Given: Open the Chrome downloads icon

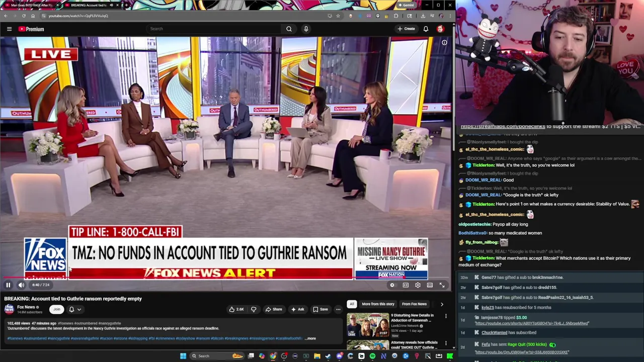Looking at the screenshot, I should click(423, 16).
